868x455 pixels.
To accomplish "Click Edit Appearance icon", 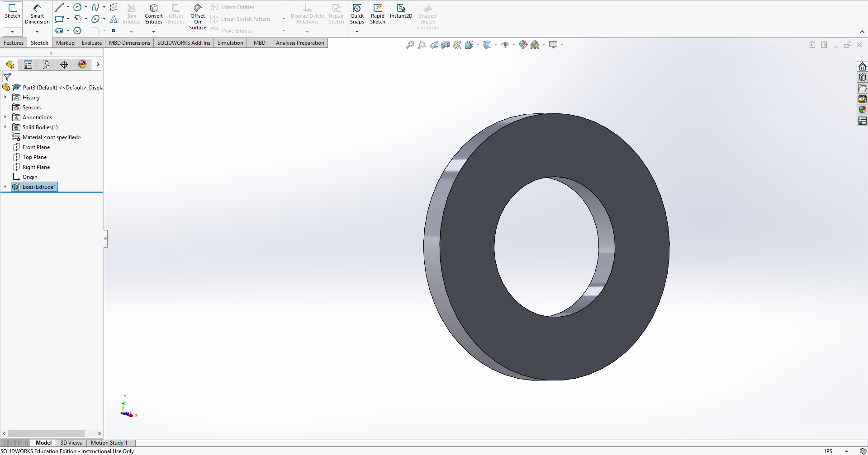I will pyautogui.click(x=523, y=45).
